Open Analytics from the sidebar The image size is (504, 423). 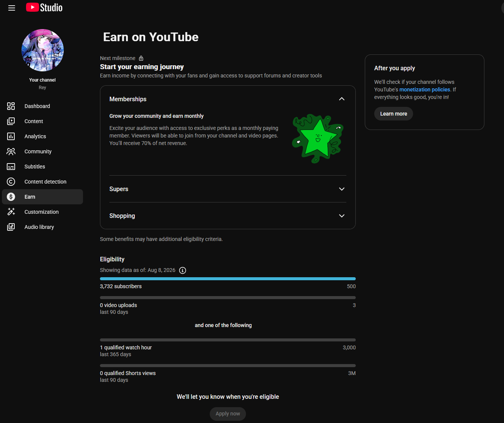point(42,136)
